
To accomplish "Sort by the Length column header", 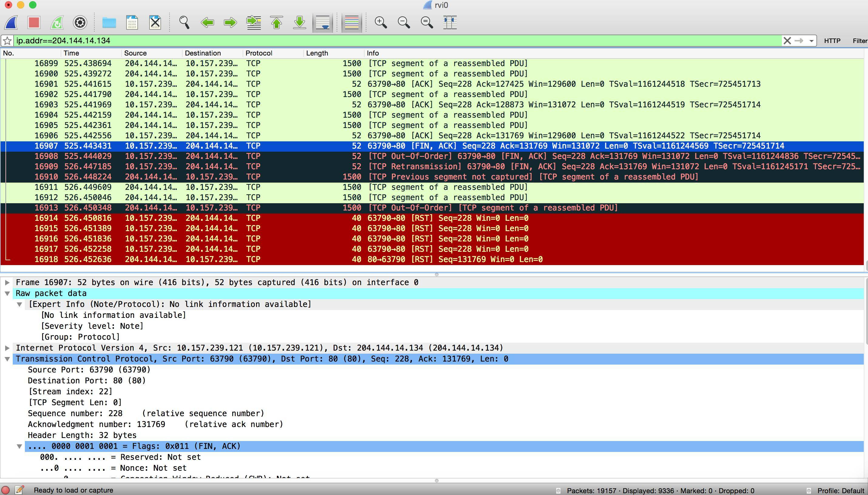I will tap(333, 53).
